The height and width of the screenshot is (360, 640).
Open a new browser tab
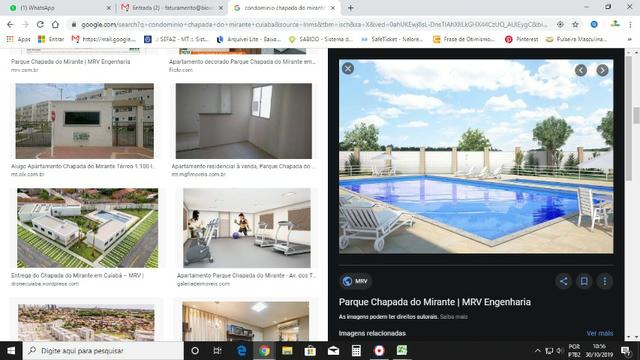350,8
